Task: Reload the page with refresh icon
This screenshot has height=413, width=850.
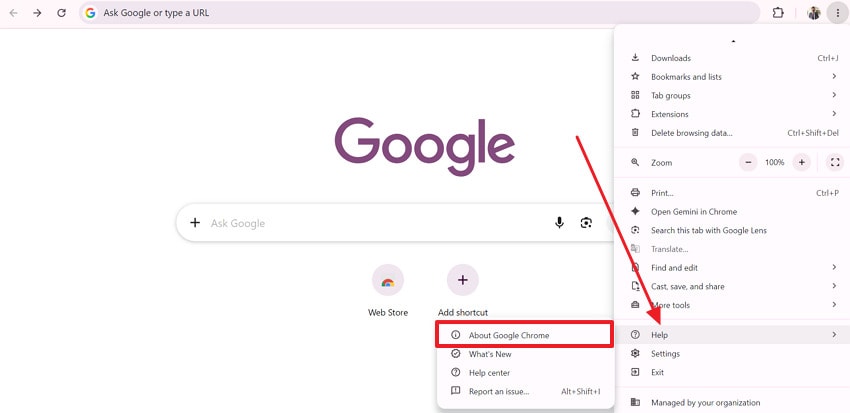Action: (62, 13)
